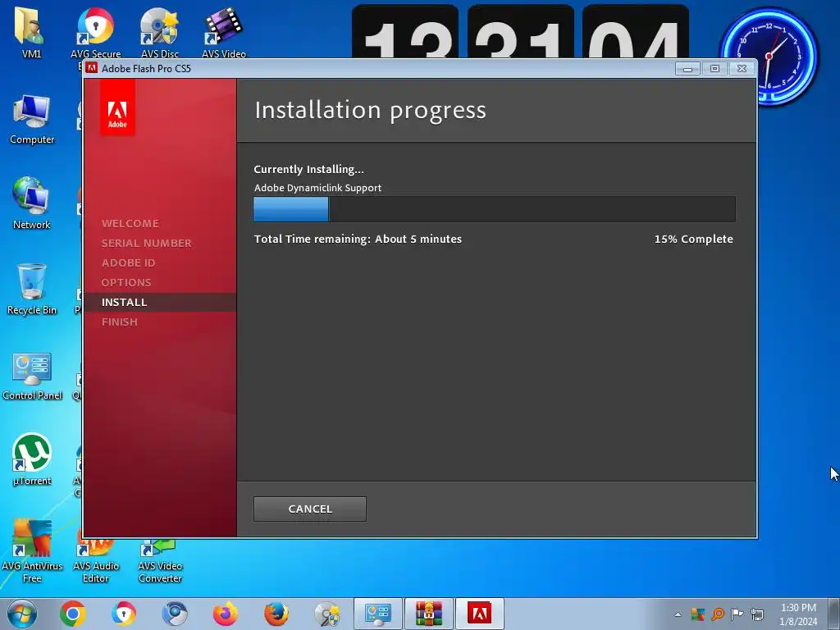840x630 pixels.
Task: Select the OPTIONS step in sidebar
Action: pos(126,282)
